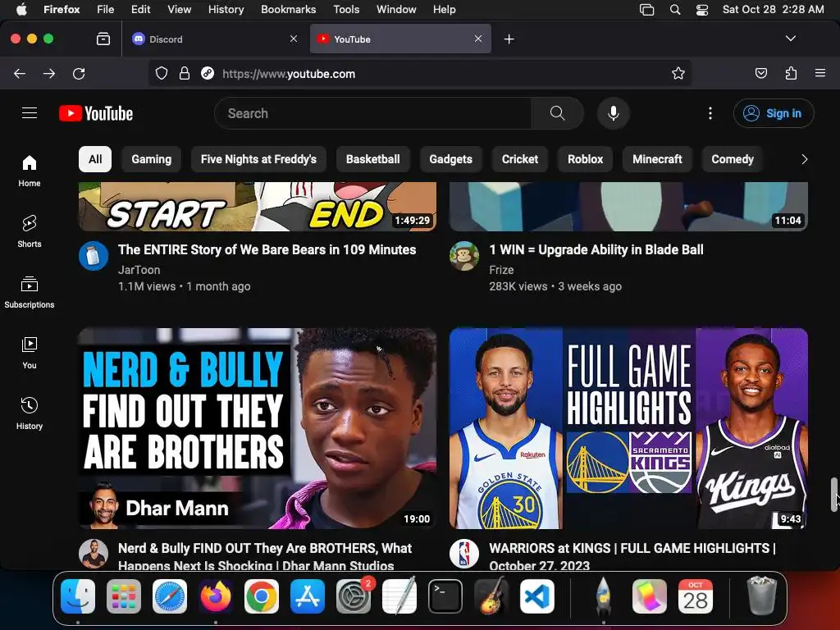Click the Sign in button

pyautogui.click(x=774, y=113)
